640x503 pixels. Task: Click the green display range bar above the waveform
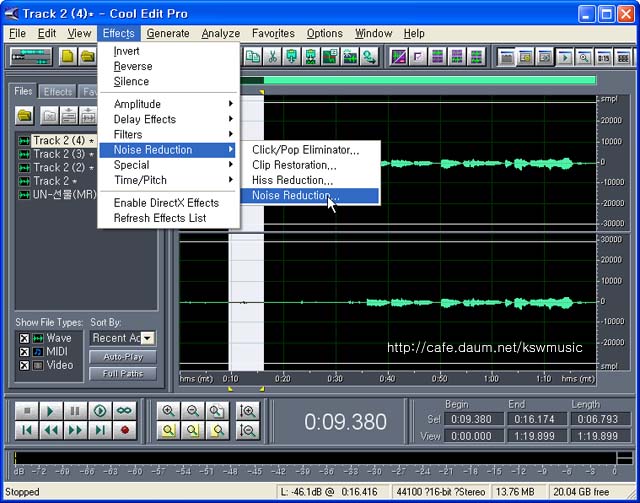[x=429, y=80]
